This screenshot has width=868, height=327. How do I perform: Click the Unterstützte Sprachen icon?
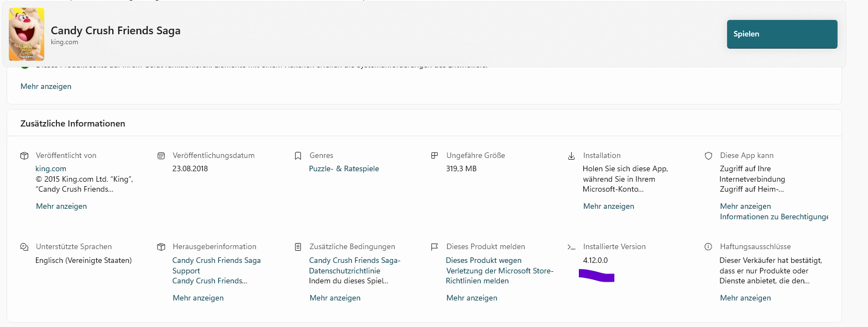(24, 247)
